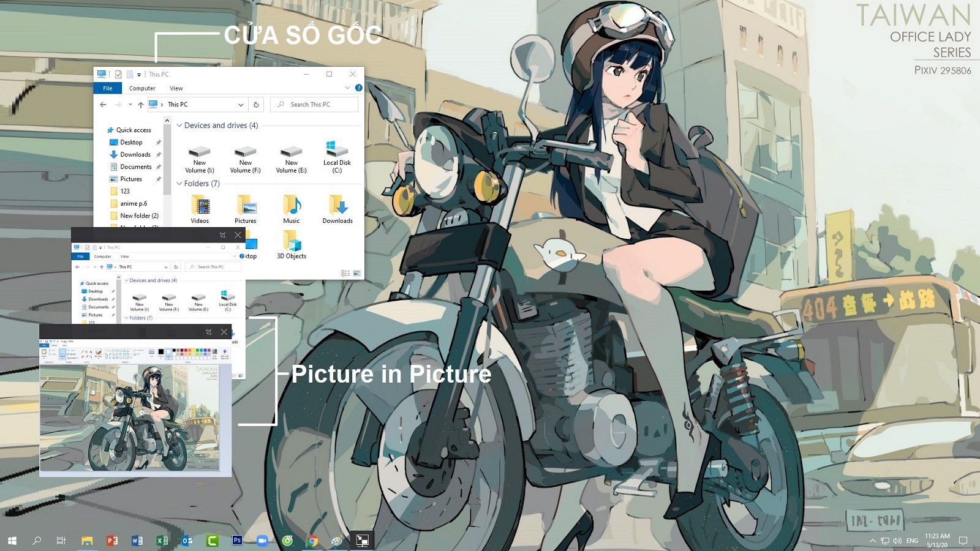This screenshot has width=980, height=551.
Task: Switch to the Computer ribbon tab
Action: point(142,88)
